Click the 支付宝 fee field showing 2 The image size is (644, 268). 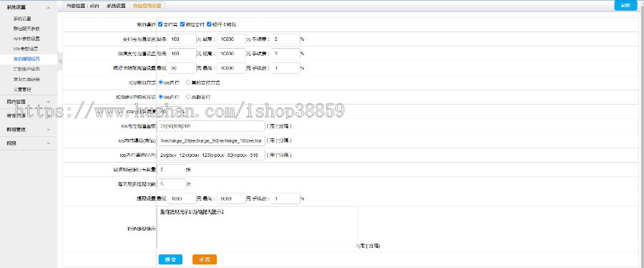(286, 39)
